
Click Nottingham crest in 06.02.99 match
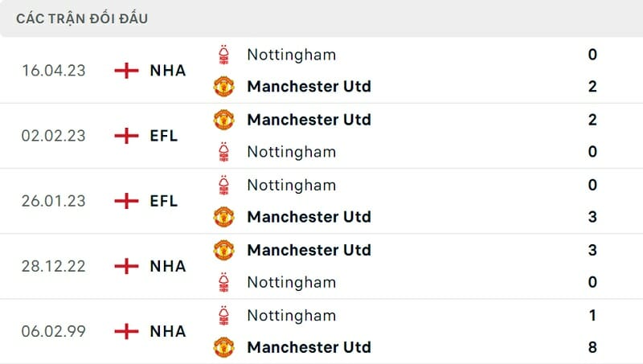tap(223, 315)
